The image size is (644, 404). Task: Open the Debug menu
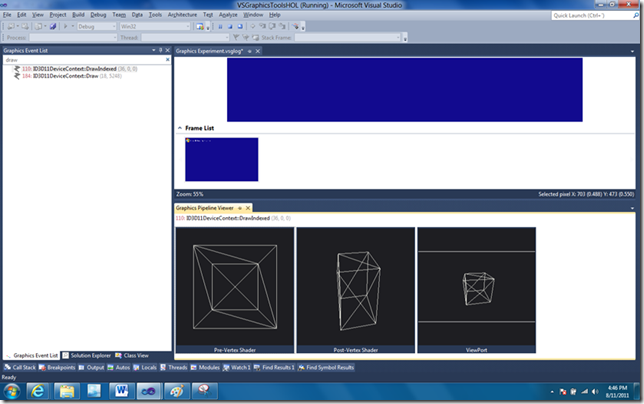click(98, 15)
